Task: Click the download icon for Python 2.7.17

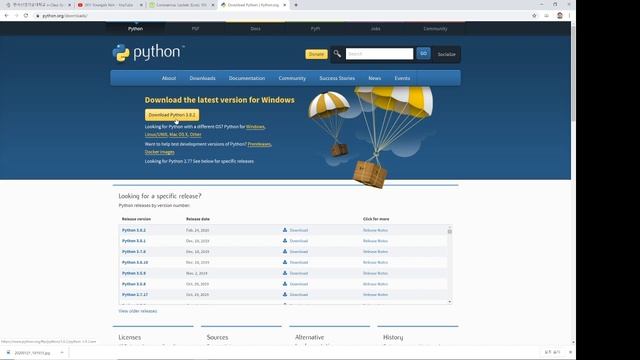Action: (x=285, y=294)
